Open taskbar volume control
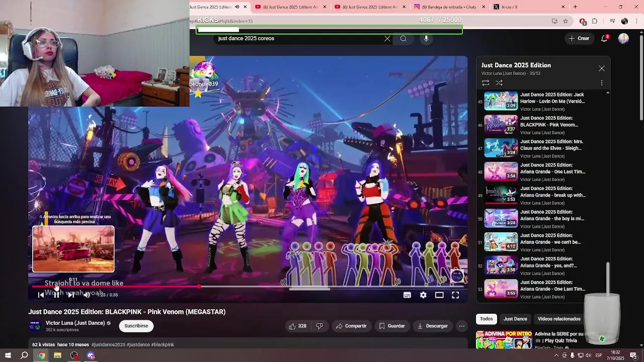 point(588,355)
